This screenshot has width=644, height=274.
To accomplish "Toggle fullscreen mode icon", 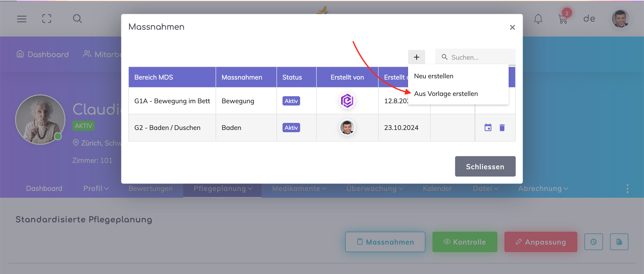I will coord(47,19).
